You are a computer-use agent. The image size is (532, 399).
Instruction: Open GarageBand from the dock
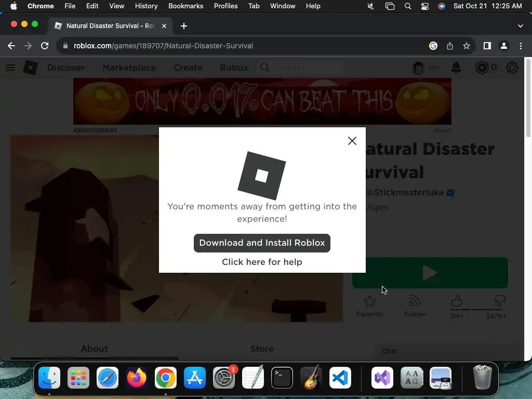(311, 377)
